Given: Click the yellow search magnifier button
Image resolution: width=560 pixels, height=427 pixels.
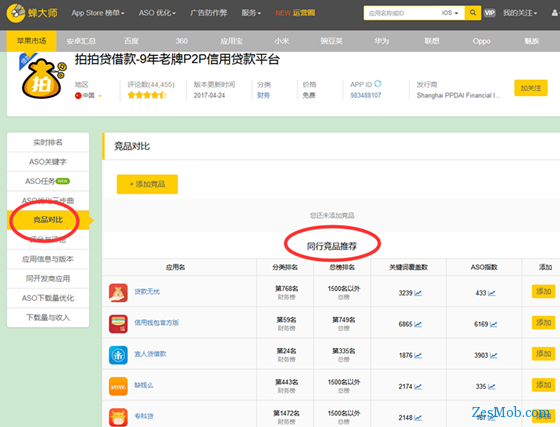Looking at the screenshot, I should pyautogui.click(x=472, y=13).
